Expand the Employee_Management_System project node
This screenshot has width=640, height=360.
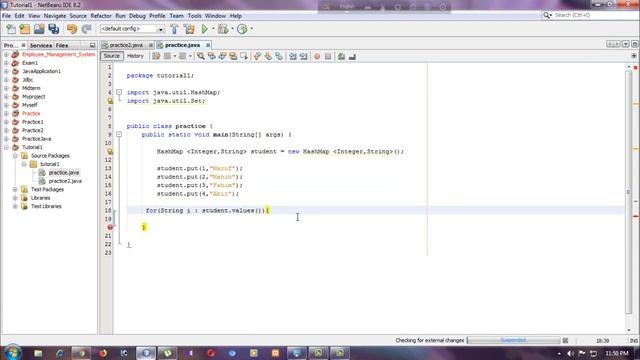click(6, 54)
